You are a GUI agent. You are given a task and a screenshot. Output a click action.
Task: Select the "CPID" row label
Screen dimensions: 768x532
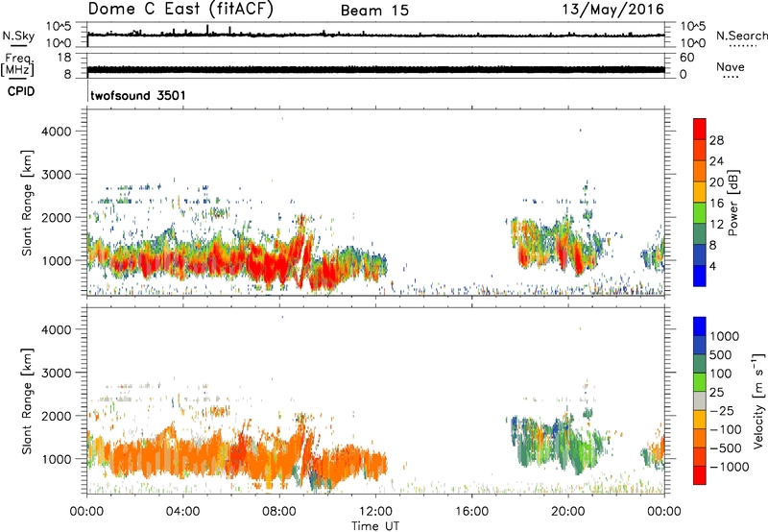coord(21,91)
